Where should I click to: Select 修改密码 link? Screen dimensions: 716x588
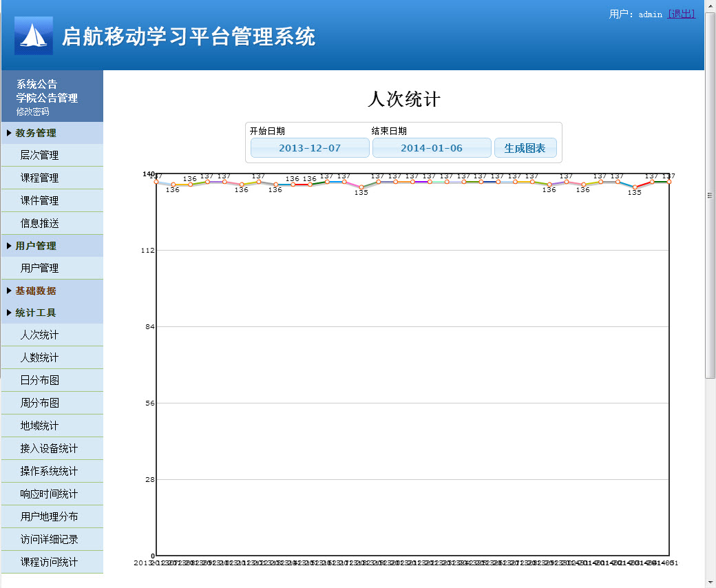pos(33,112)
